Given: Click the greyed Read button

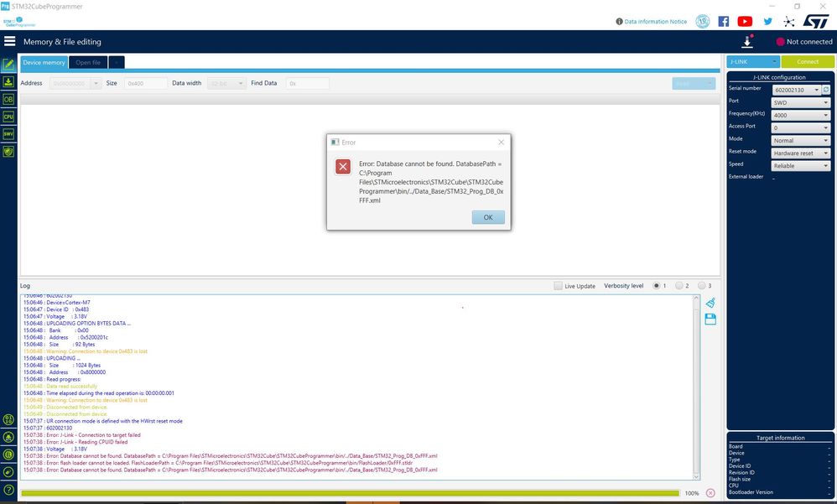Looking at the screenshot, I should [x=694, y=83].
